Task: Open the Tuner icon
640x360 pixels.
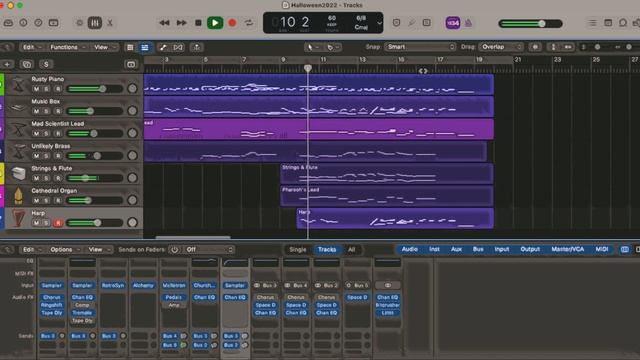Action: point(411,23)
